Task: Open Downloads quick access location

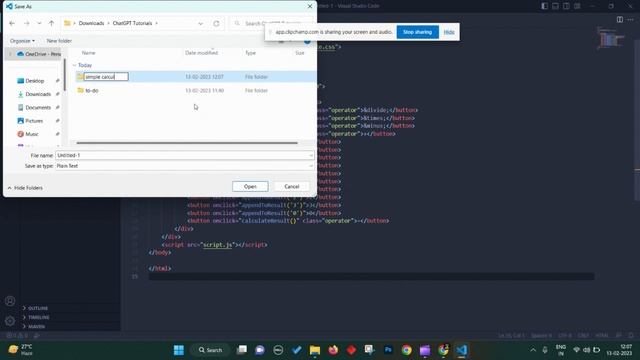Action: (38, 94)
